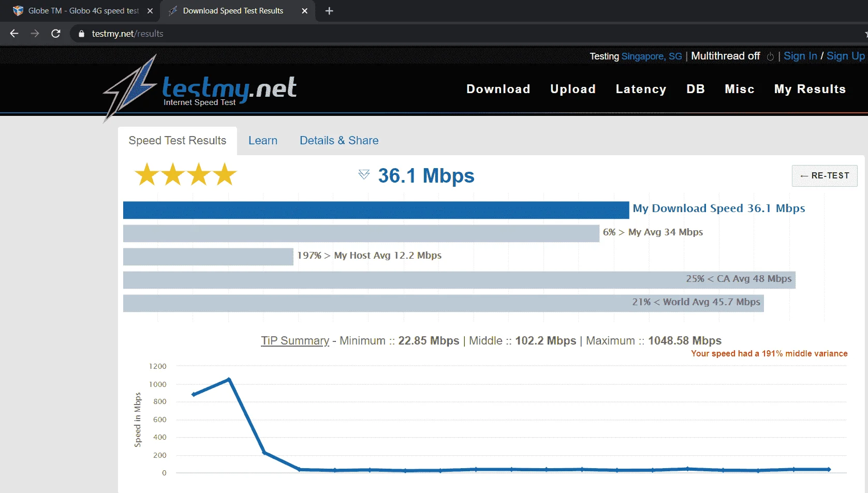The image size is (868, 493).
Task: Click the RE-TEST button
Action: click(x=825, y=176)
